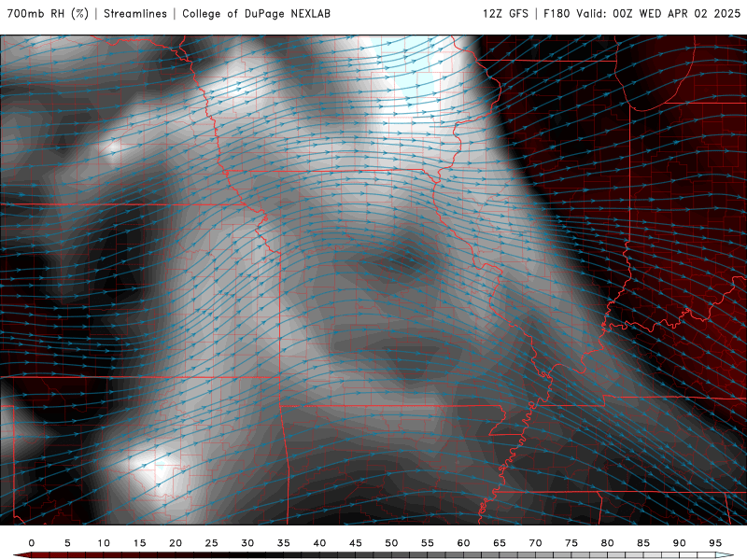747x560 pixels.
Task: Click the "12Z GFS" model run label
Action: [505, 14]
